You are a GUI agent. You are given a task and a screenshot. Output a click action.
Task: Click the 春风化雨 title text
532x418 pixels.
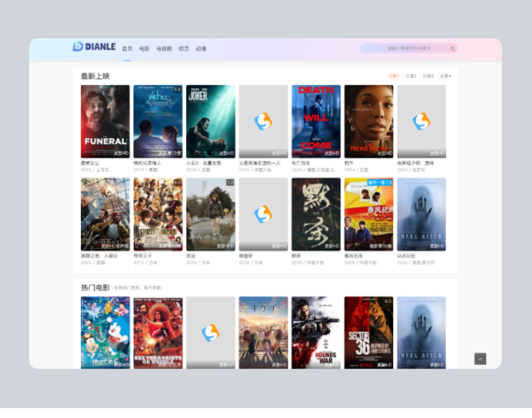pos(354,256)
